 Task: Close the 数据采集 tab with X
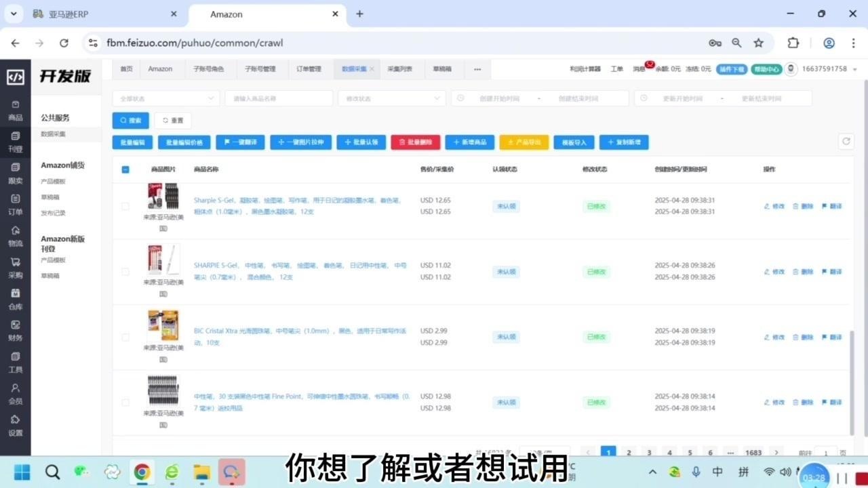tap(372, 69)
